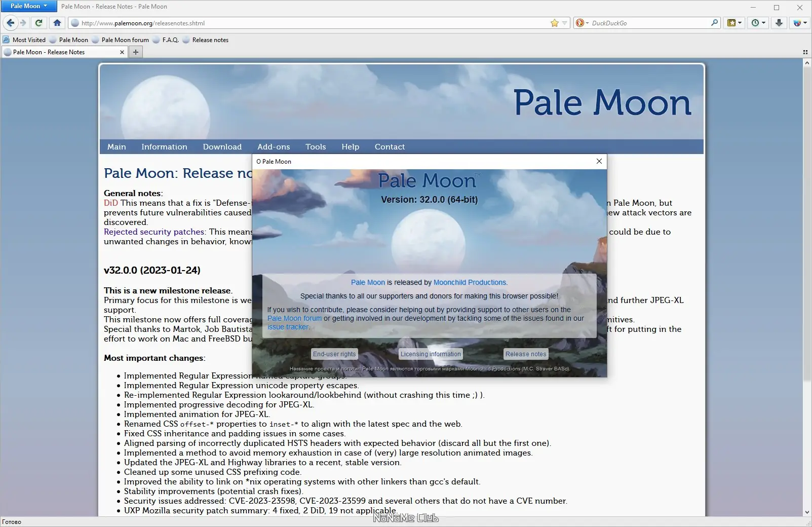Go to the Home page
This screenshot has height=527, width=812.
click(x=57, y=23)
